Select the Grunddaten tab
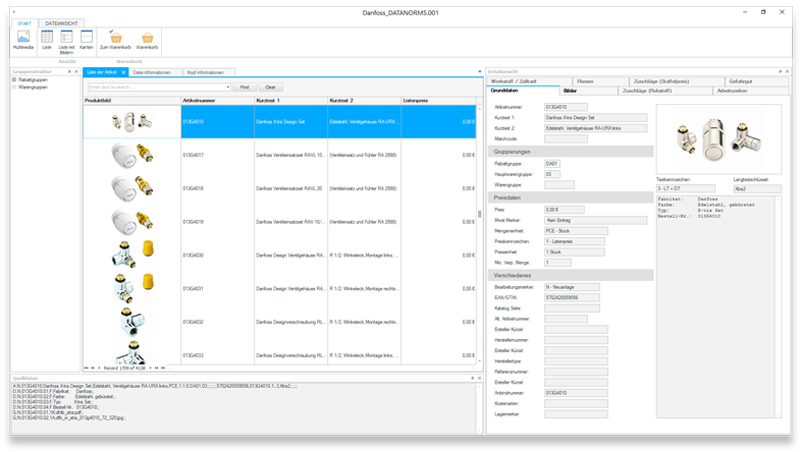800x452 pixels. pyautogui.click(x=523, y=91)
